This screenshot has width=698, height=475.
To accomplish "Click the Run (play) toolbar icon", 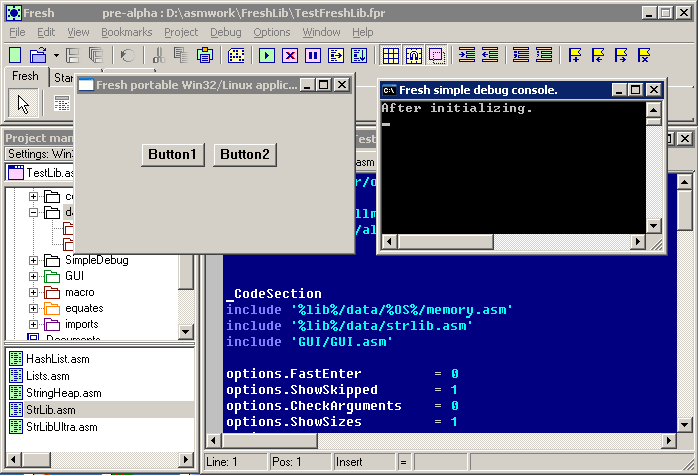I will tap(267, 56).
